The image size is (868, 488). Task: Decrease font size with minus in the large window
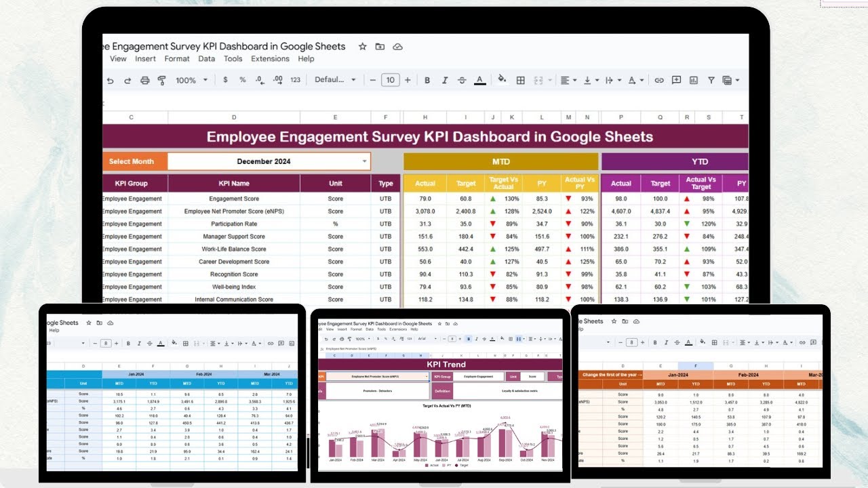pyautogui.click(x=372, y=80)
